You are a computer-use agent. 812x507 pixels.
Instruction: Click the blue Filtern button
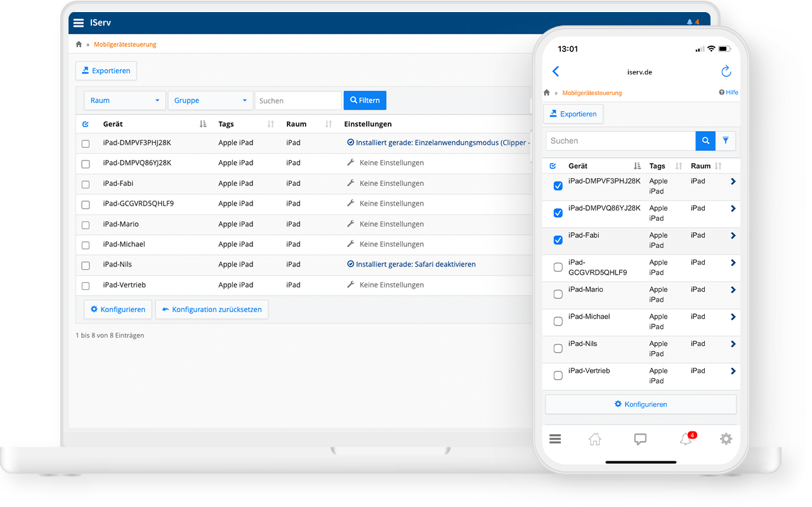point(365,100)
